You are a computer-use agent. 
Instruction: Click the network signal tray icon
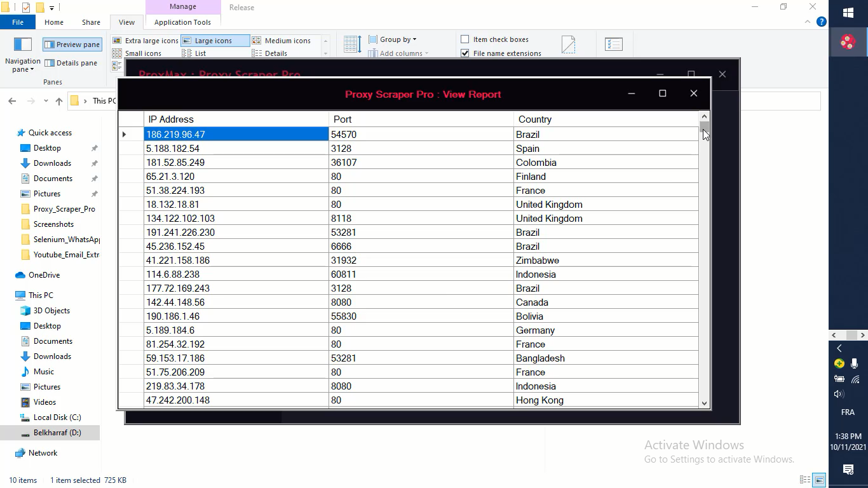click(855, 379)
